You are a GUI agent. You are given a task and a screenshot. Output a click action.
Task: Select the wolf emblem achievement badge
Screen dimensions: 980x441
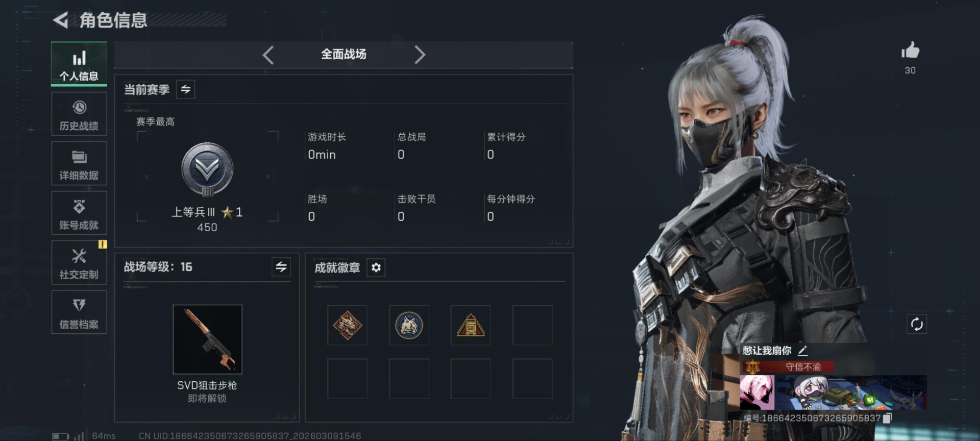coord(409,325)
